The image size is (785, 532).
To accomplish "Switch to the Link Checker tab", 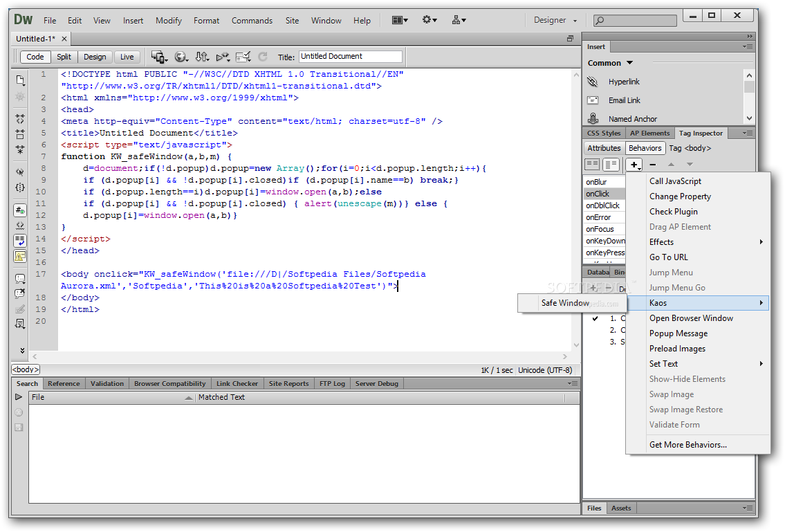I will (x=237, y=383).
